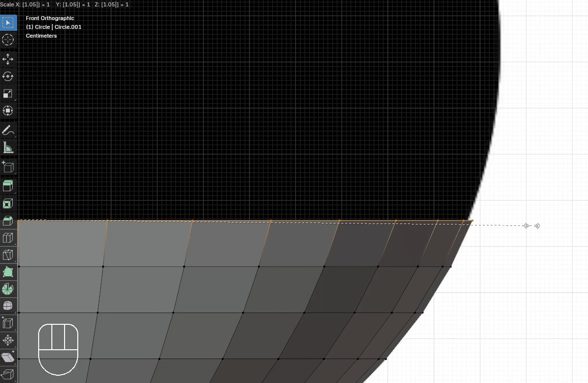
Task: Activate the Shrink/Fatten tool
Action: [x=8, y=340]
